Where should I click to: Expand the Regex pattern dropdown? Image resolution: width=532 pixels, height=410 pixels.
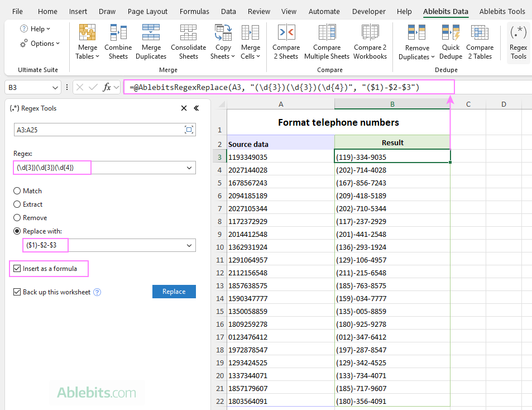[x=189, y=168]
